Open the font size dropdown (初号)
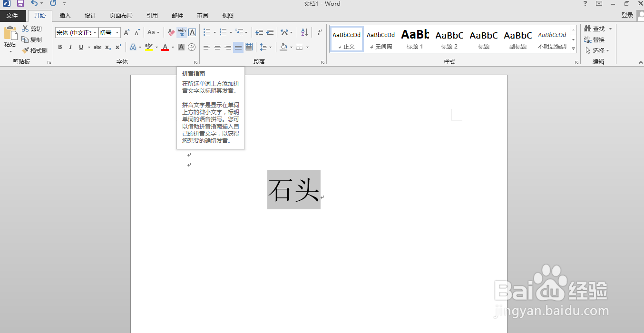 tap(117, 33)
